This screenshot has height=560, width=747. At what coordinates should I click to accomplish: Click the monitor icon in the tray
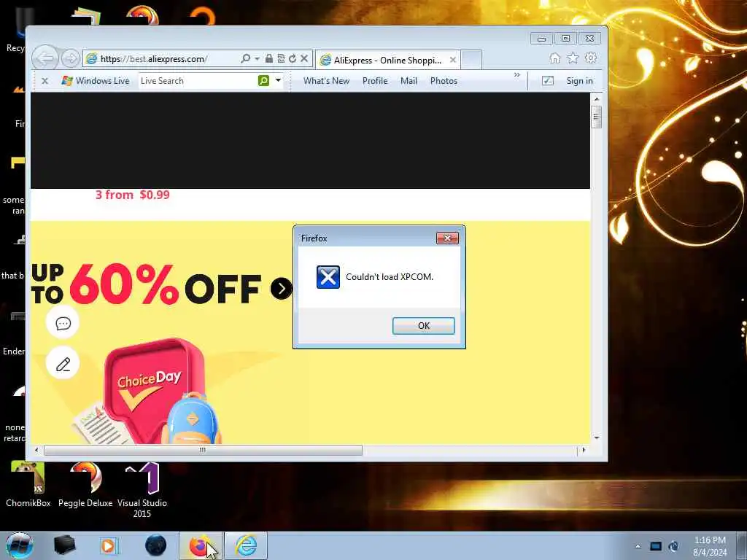point(656,546)
